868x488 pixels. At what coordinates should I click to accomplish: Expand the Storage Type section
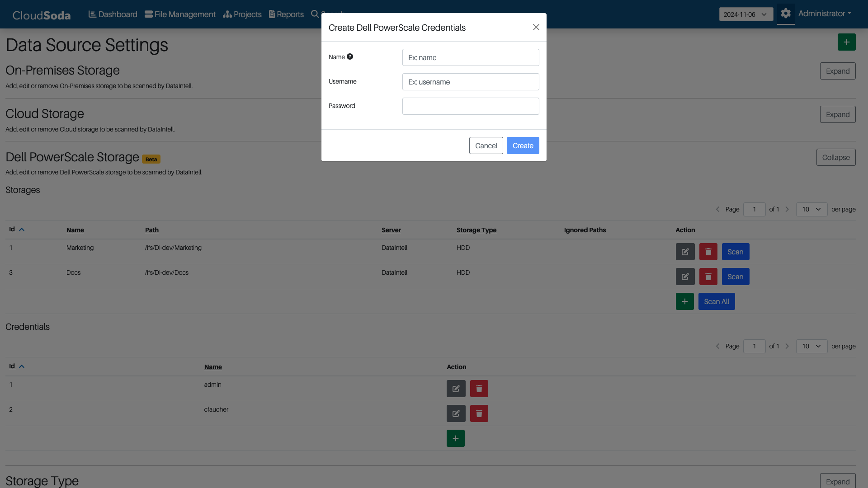838,481
